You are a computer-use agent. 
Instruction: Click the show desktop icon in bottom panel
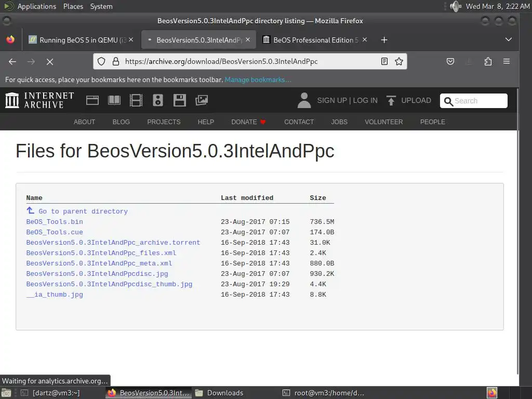click(x=6, y=393)
